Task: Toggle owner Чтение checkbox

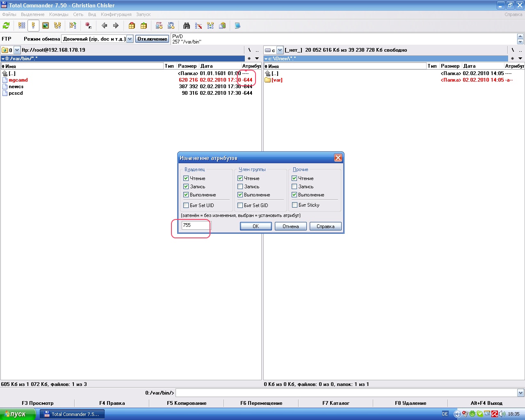Action: pos(186,178)
